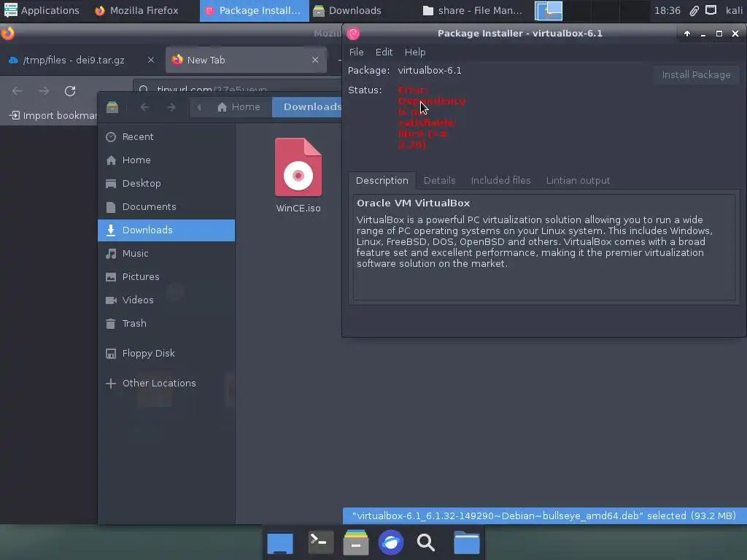Click the plus icon beside Other Locations

click(x=111, y=384)
